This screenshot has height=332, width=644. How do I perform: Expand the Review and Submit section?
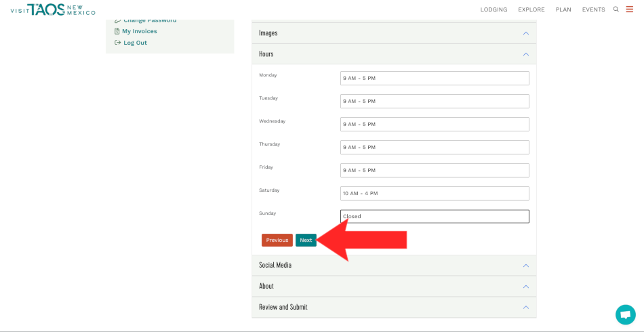(x=393, y=308)
